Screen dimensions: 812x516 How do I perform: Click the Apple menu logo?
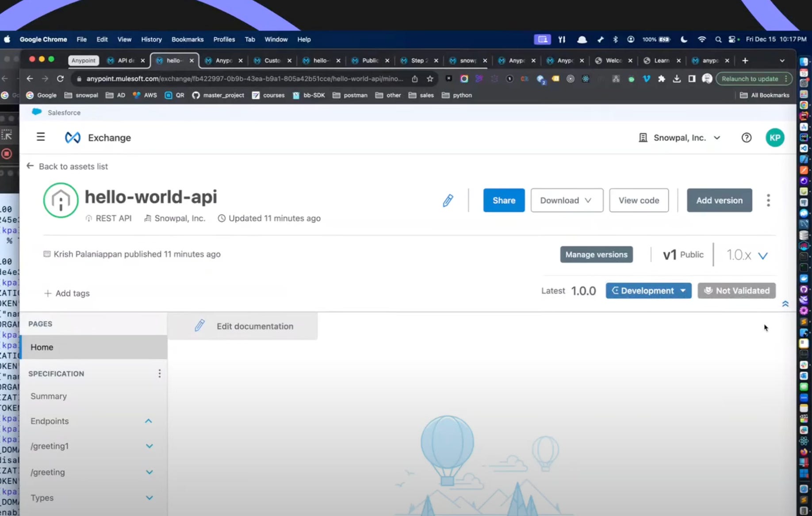pos(7,39)
